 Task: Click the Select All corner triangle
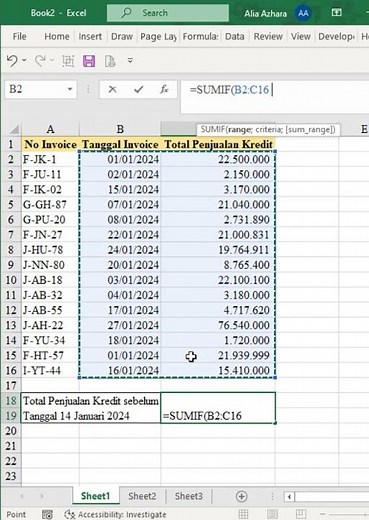[x=14, y=129]
